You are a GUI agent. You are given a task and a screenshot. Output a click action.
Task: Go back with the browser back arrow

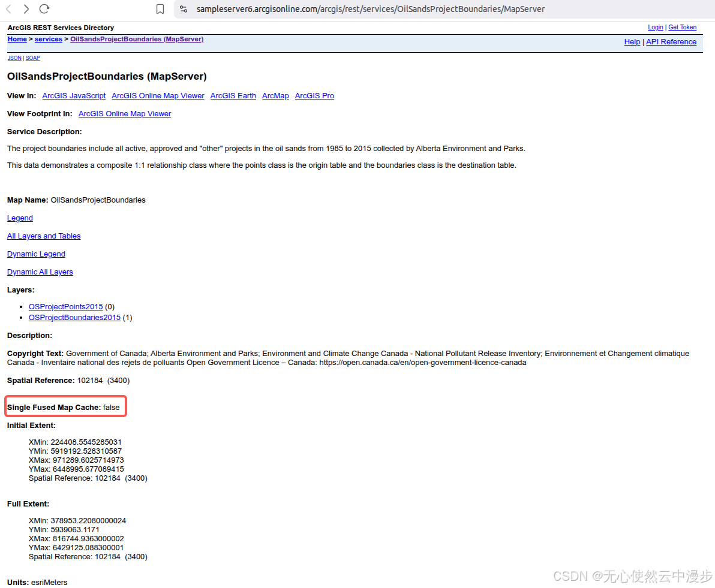[8, 8]
